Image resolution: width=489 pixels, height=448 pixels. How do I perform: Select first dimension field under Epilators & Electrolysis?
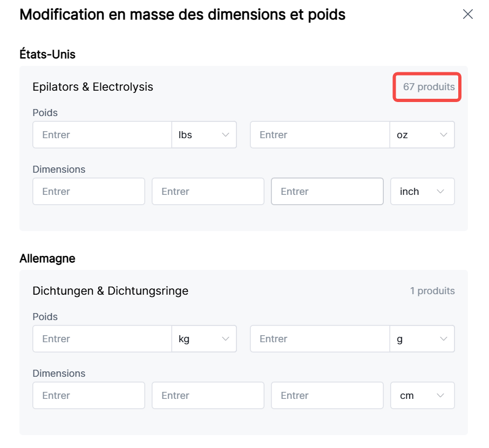click(89, 192)
